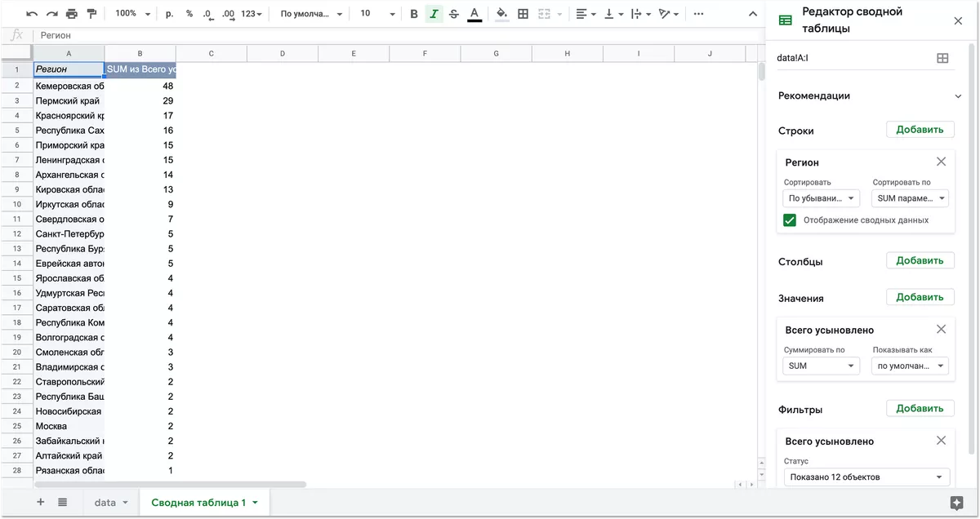The height and width of the screenshot is (519, 980).
Task: Add a field to Столбцы
Action: coord(920,260)
